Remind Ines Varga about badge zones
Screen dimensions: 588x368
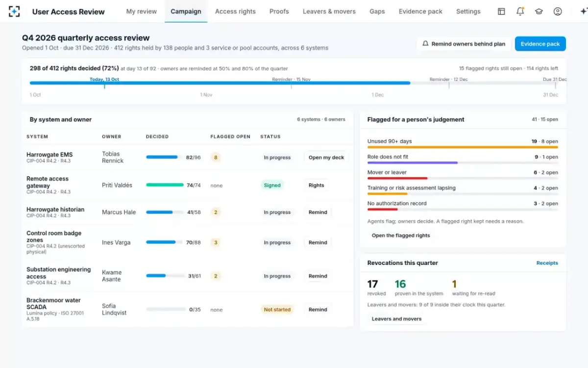318,242
